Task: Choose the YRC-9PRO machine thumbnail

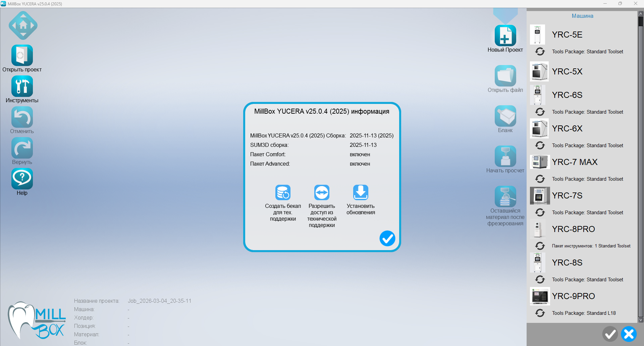Action: click(540, 296)
